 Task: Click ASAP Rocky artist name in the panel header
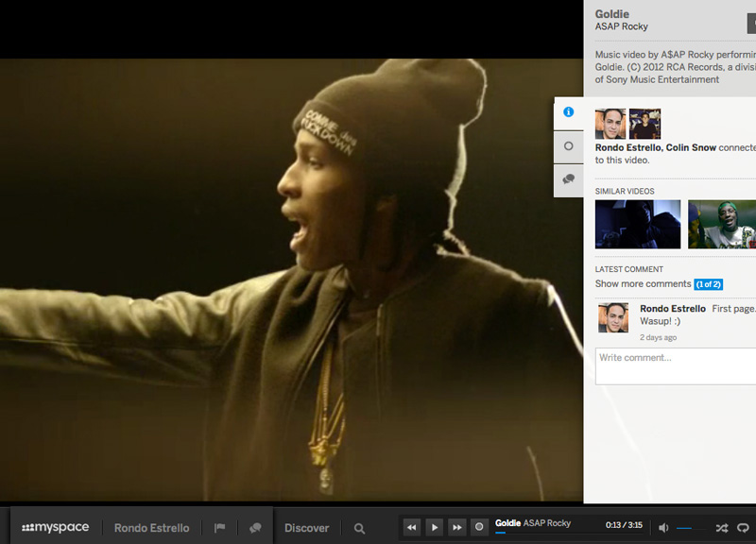(x=621, y=26)
